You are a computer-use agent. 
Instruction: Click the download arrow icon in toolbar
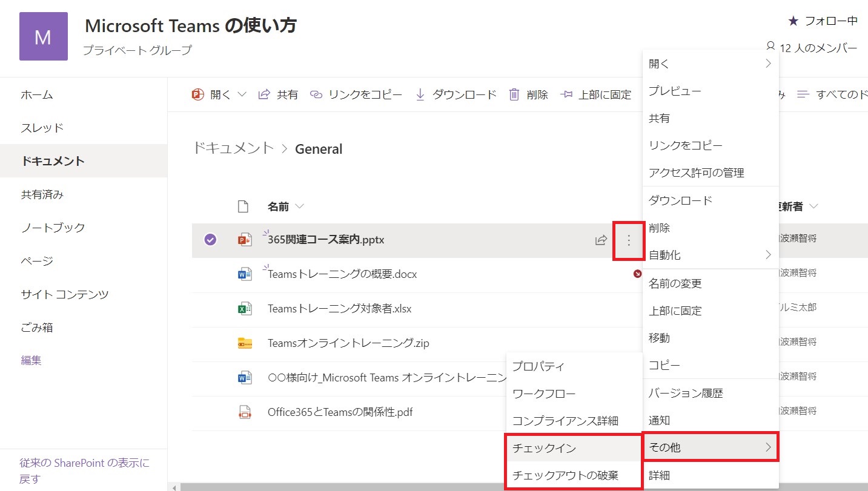coord(420,94)
